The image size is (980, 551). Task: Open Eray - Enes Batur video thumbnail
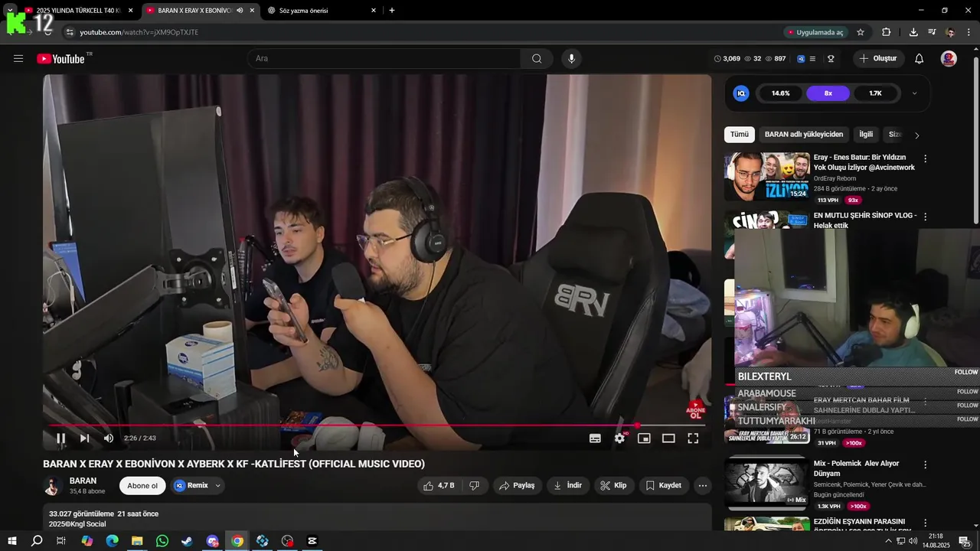click(767, 176)
